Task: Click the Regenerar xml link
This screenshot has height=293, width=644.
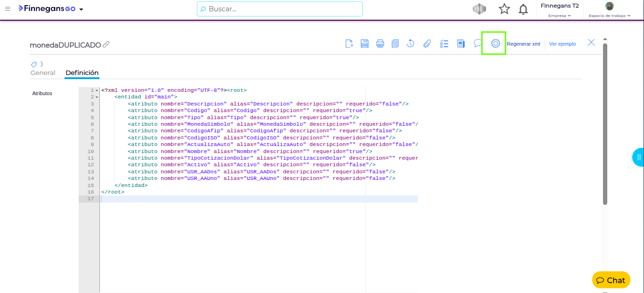Action: [523, 44]
